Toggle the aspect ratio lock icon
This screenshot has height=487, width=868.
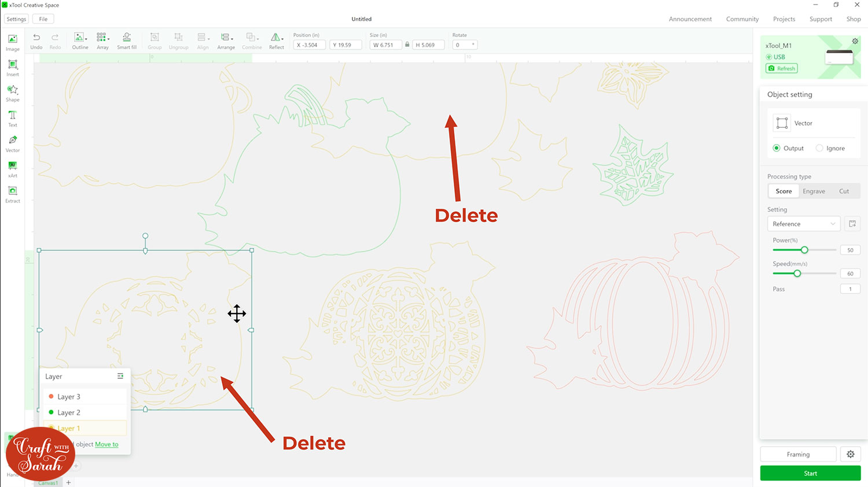[x=407, y=45]
